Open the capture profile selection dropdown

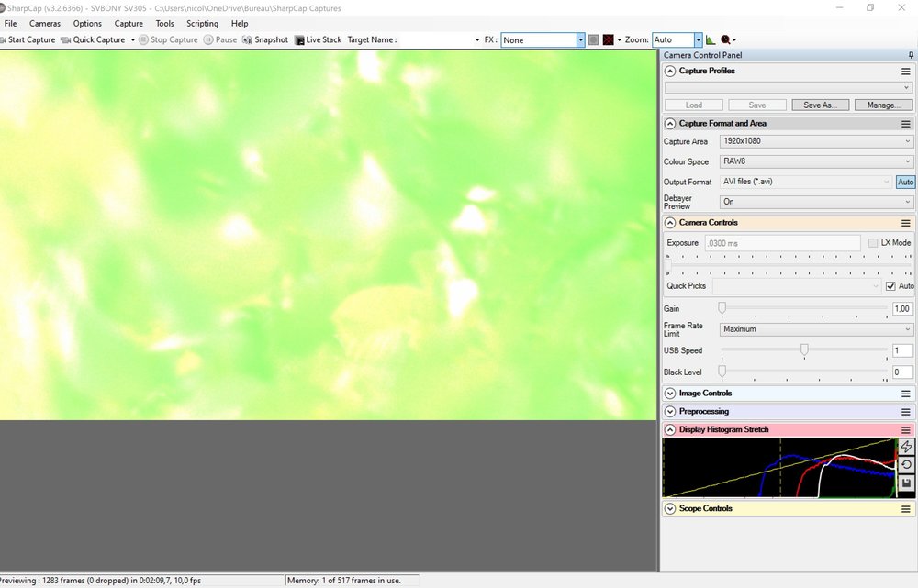point(788,87)
